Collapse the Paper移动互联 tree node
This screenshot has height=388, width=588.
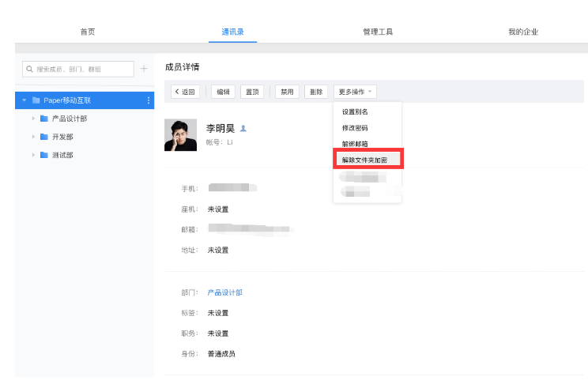pyautogui.click(x=24, y=100)
